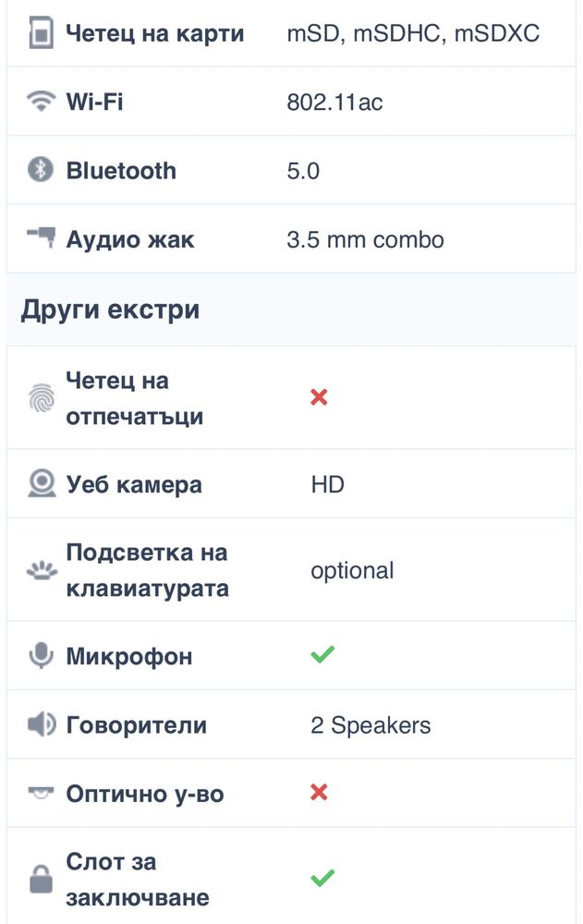This screenshot has width=583, height=924.
Task: Click the webcam icon
Action: [42, 483]
